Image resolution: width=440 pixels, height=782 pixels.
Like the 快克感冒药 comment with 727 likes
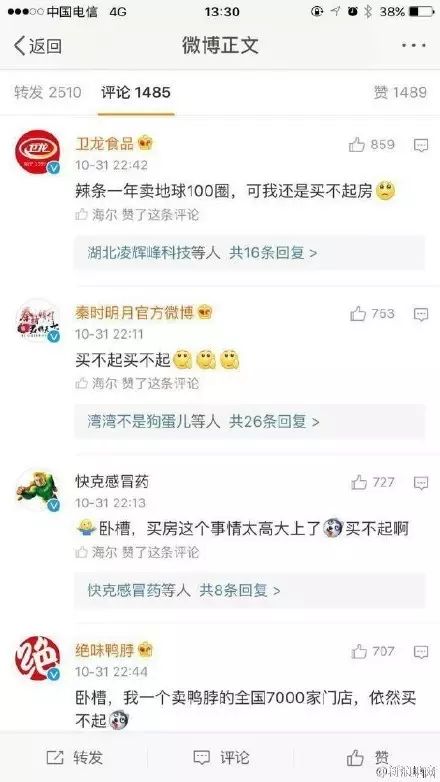click(x=373, y=482)
